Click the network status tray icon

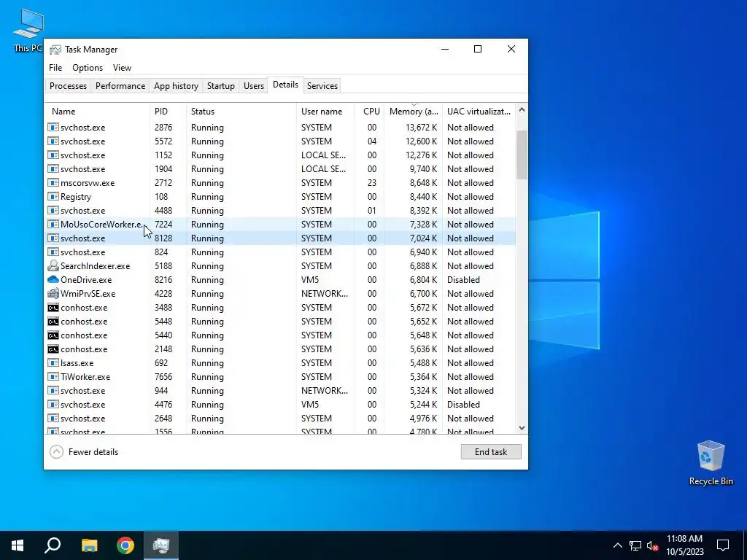tap(635, 545)
